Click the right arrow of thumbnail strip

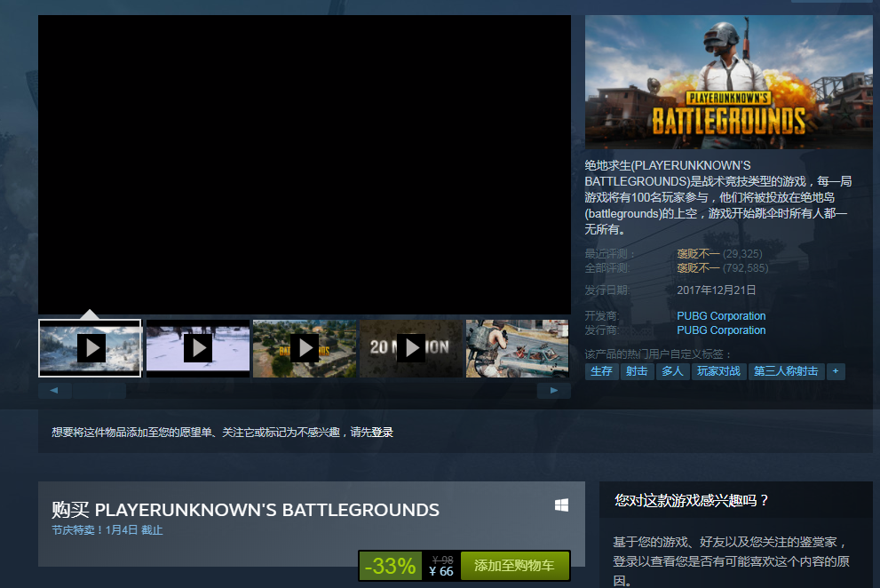tap(554, 390)
